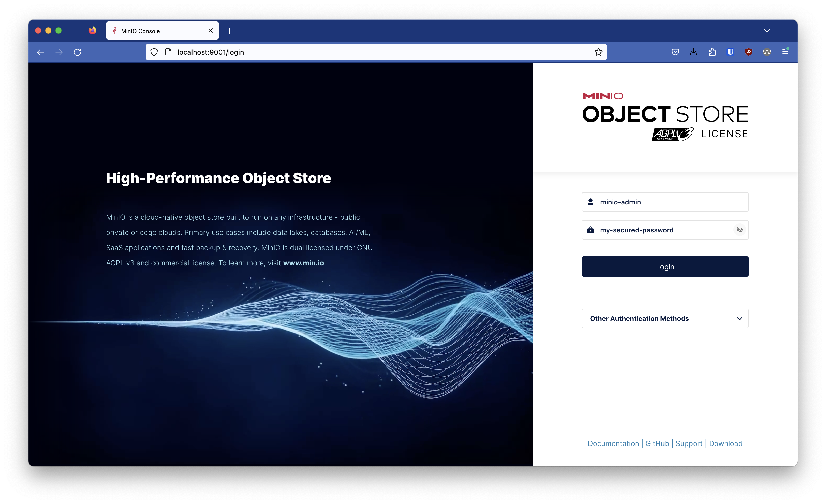
Task: Open the Documentation link
Action: tap(613, 443)
